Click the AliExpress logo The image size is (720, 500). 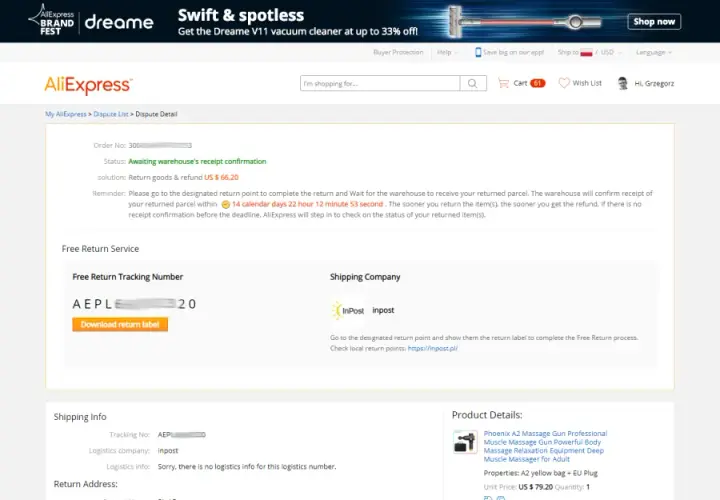point(88,85)
